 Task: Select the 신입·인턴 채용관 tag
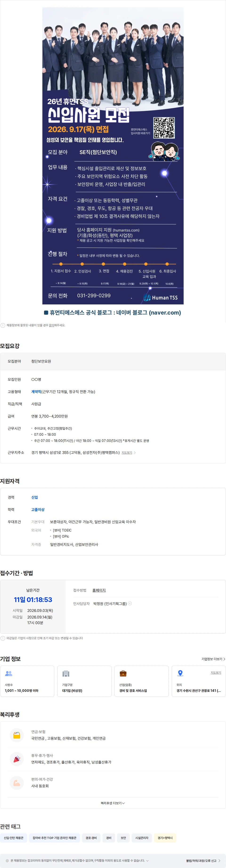(x=13, y=838)
